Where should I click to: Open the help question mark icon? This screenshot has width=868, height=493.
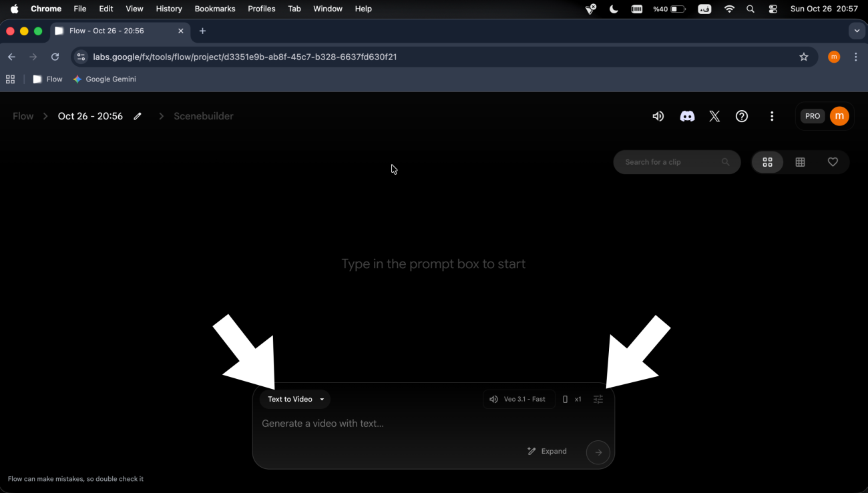click(742, 116)
